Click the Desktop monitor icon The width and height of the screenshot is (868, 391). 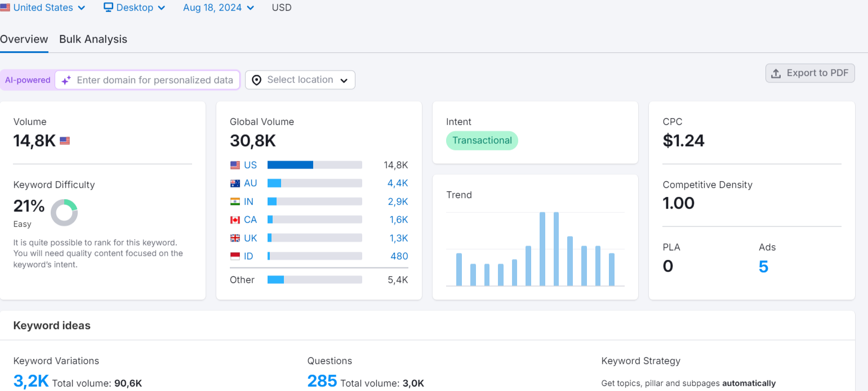[x=109, y=8]
